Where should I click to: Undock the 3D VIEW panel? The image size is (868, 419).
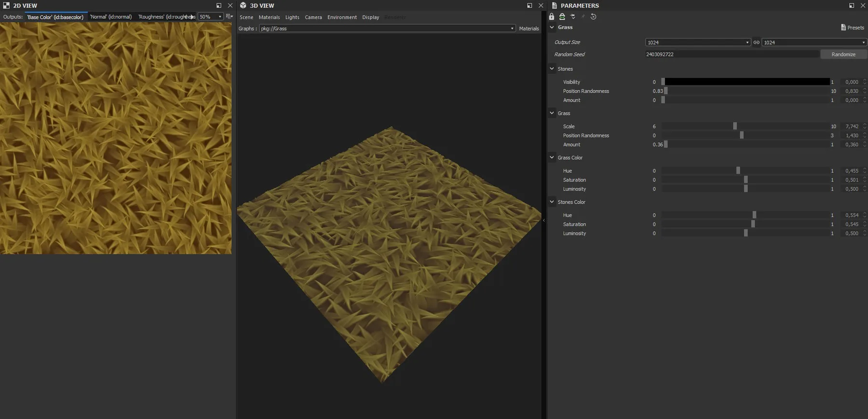pos(529,5)
